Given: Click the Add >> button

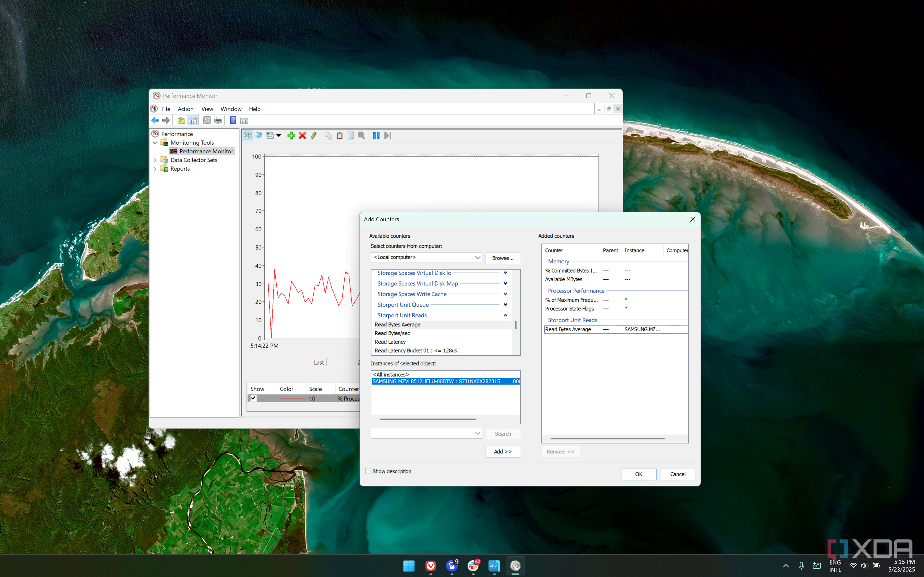Looking at the screenshot, I should (x=503, y=452).
